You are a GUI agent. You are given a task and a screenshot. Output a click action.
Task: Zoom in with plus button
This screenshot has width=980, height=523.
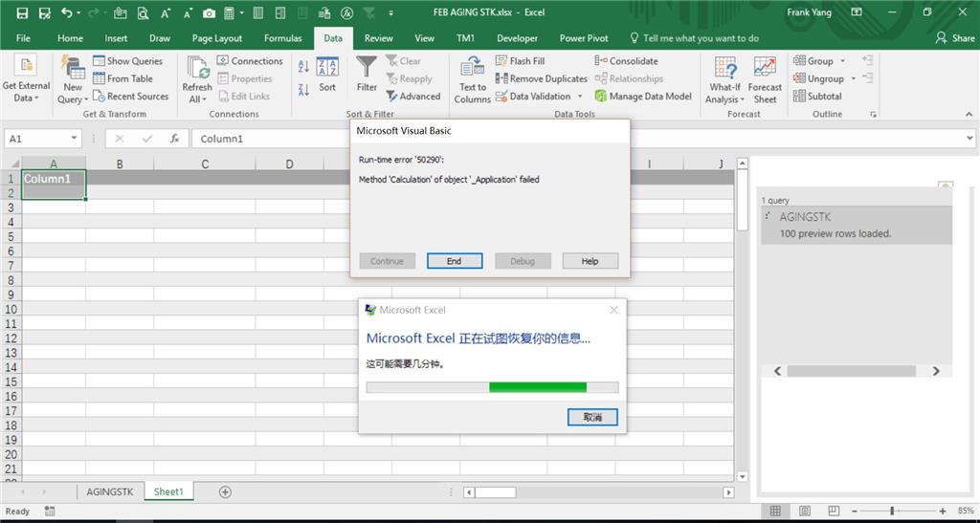pyautogui.click(x=943, y=512)
